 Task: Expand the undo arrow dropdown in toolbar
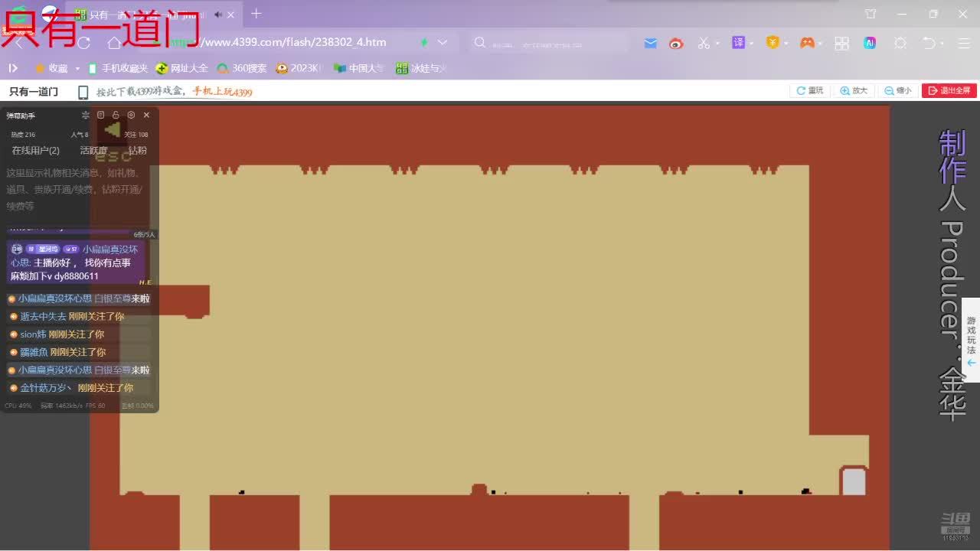(943, 44)
